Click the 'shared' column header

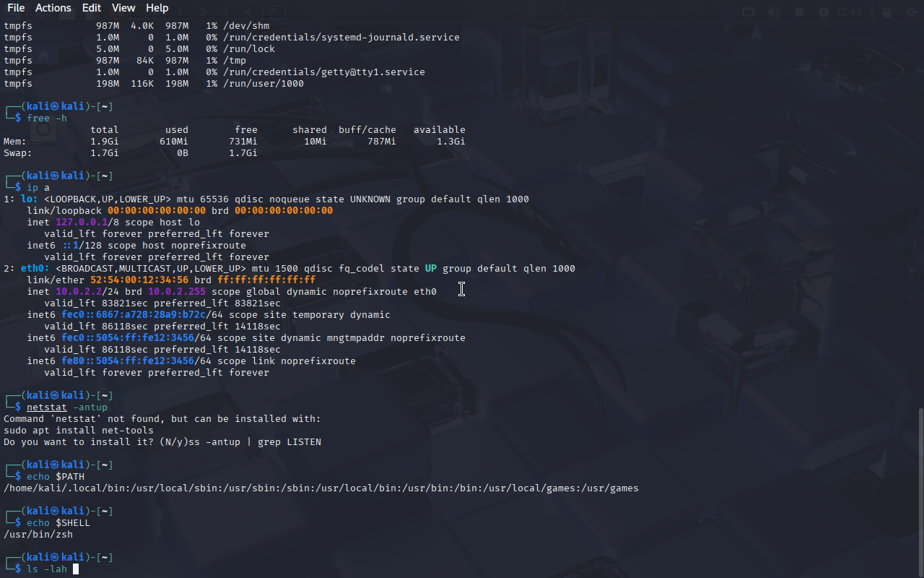(310, 130)
